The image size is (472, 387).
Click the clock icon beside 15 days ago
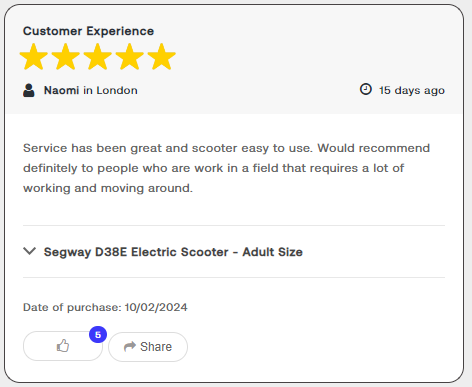[x=366, y=89]
